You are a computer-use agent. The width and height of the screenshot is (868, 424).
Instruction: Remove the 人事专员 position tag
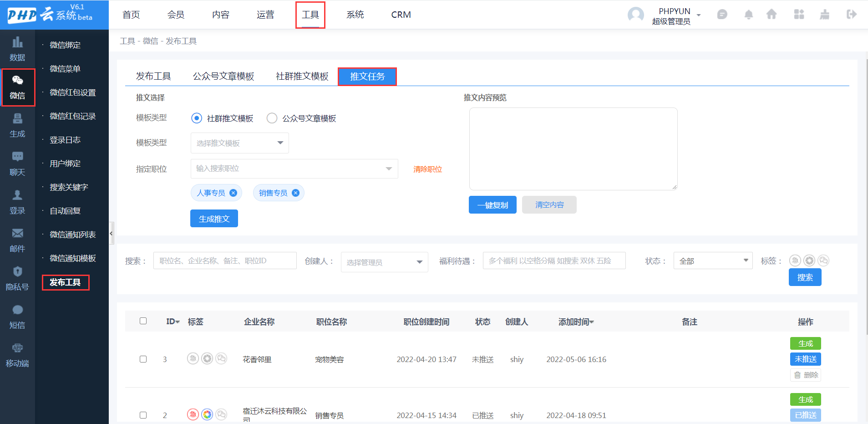(233, 193)
